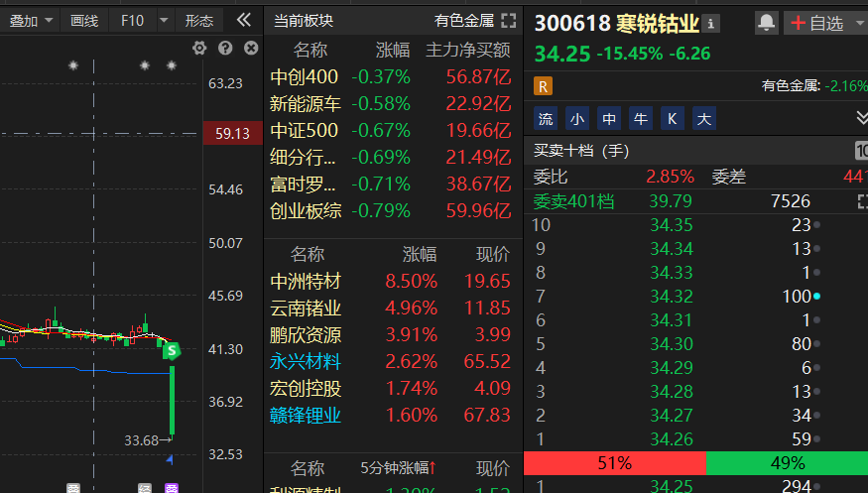Select the 画线 drawing tool tab
The height and width of the screenshot is (493, 868).
point(84,20)
